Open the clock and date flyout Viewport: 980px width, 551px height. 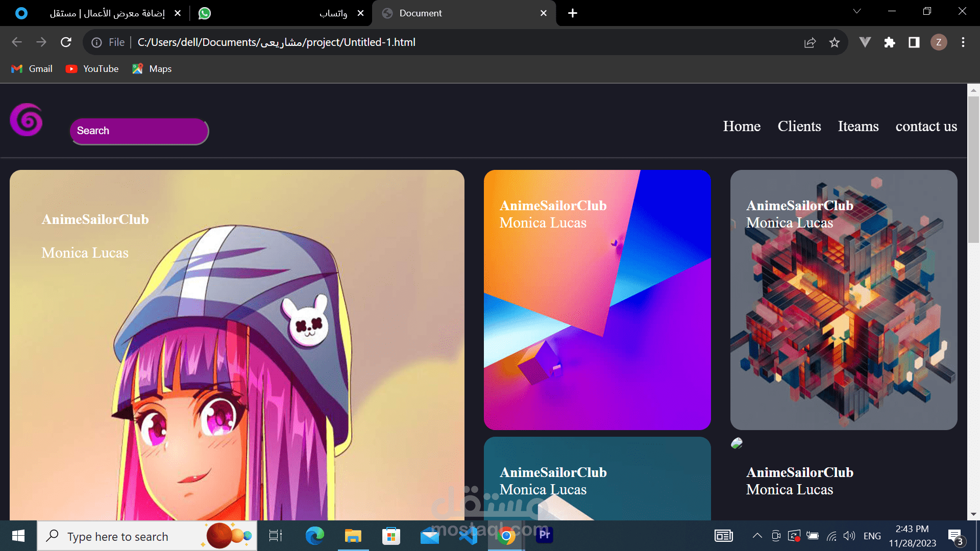coord(913,536)
